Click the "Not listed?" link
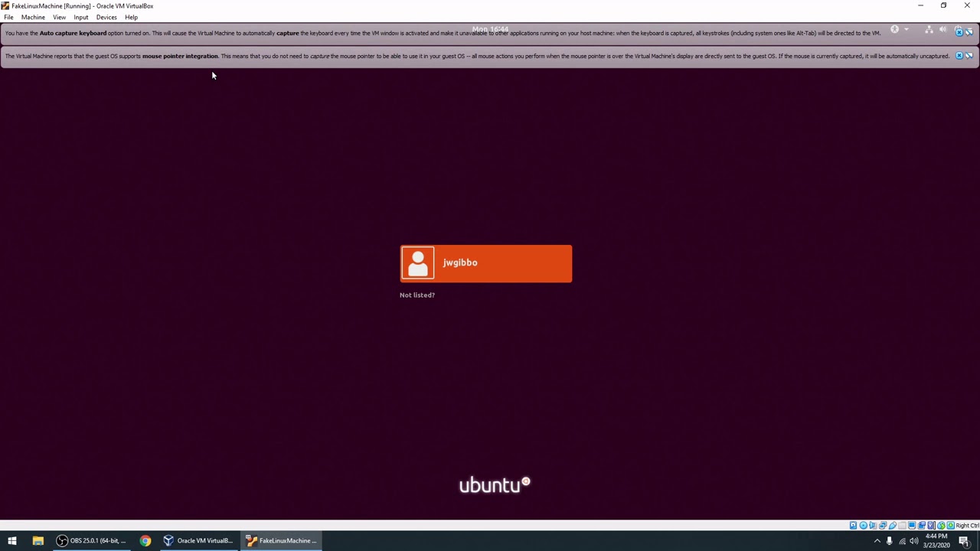980x551 pixels. coord(417,295)
